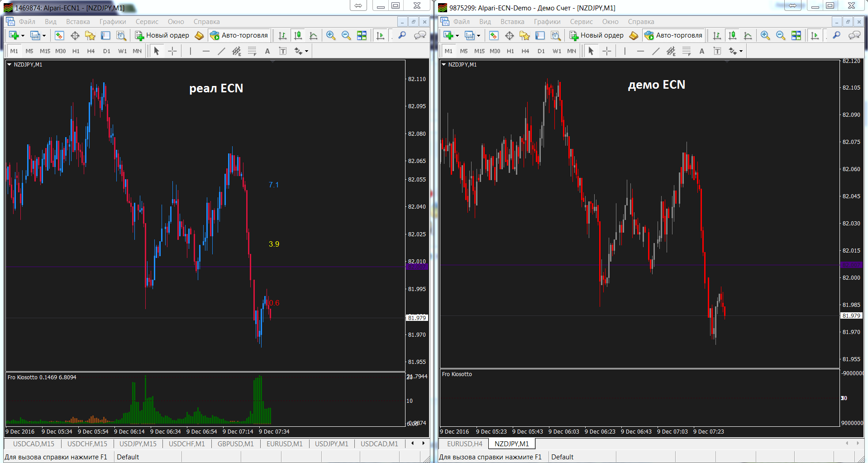Viewport: 868px width, 463px height.
Task: Switch to M5 timeframe in the real ECN window
Action: tap(29, 51)
